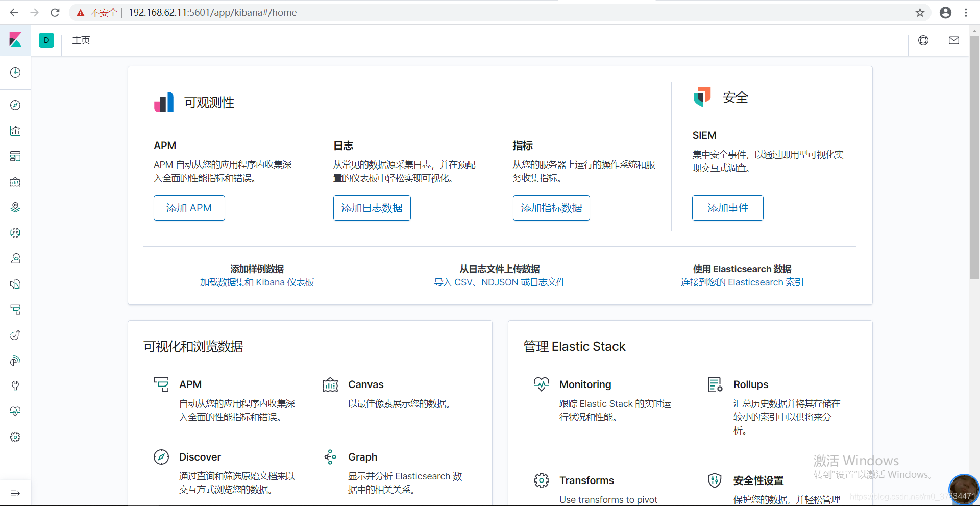Open Stack Monitoring heartbeat icon in sidebar
The image size is (980, 506).
(15, 412)
